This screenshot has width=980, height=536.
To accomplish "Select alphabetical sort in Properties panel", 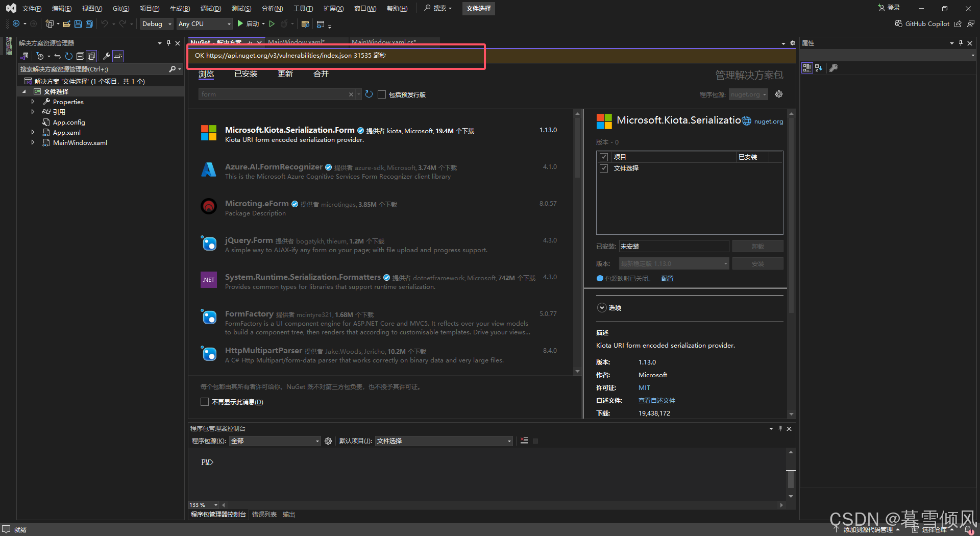I will click(x=819, y=68).
